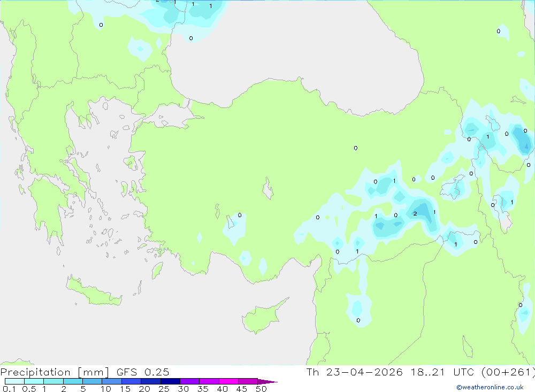Select the 5–10 mm legend color swatch
The height and width of the screenshot is (392, 535).
pos(92,381)
